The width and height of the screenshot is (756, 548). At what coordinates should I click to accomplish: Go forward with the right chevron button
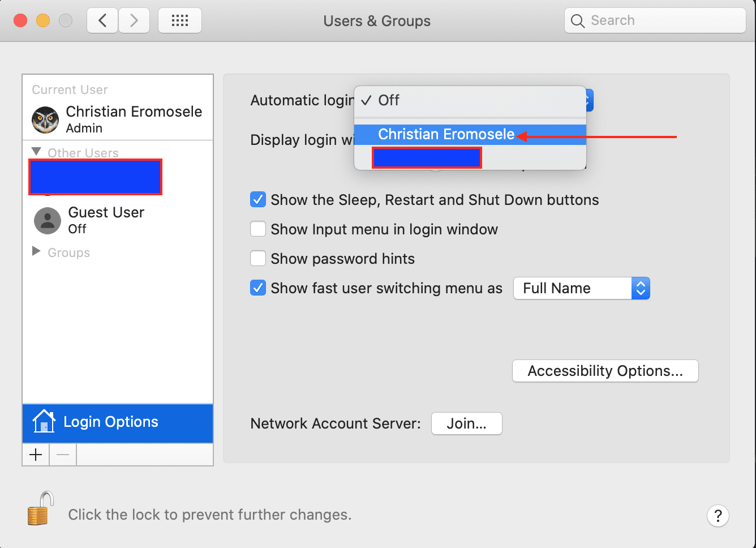click(x=134, y=21)
